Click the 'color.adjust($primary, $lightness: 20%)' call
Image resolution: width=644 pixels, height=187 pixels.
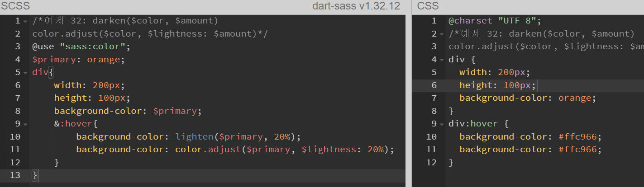coord(282,150)
